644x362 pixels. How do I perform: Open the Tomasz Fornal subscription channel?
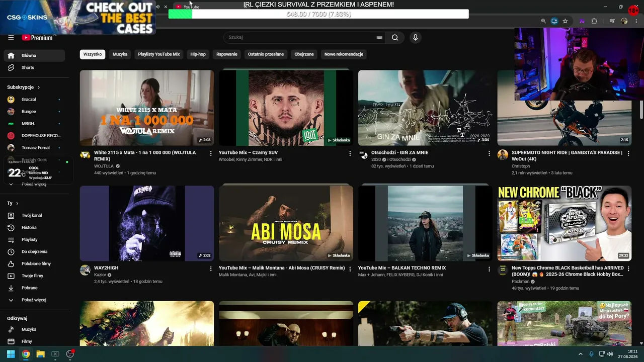tap(34, 148)
